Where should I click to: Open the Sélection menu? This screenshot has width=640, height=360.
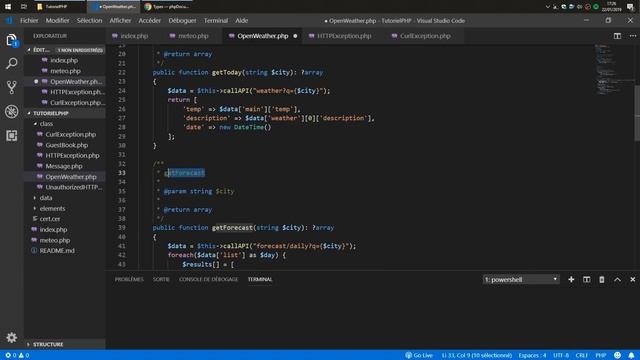(89, 20)
